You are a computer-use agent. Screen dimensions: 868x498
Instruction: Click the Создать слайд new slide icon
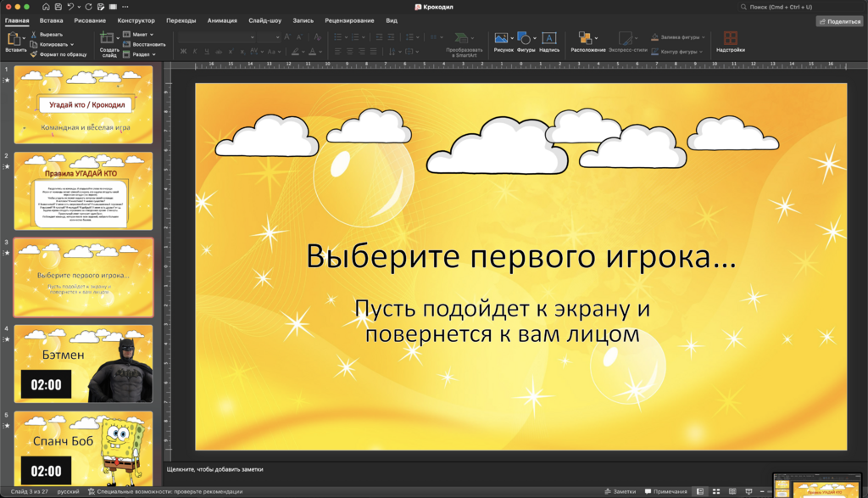click(106, 38)
